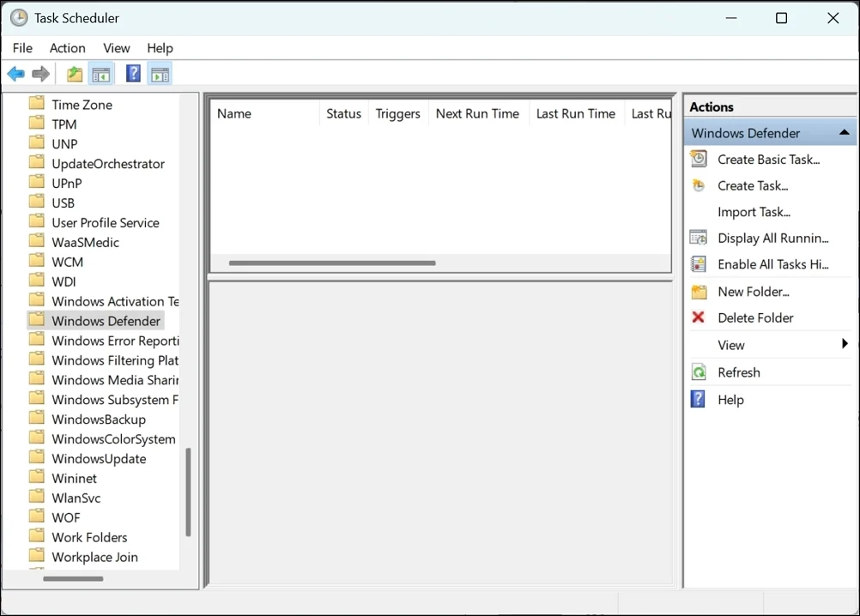The image size is (860, 616).
Task: Click the folder icon beside WaaSMedic
Action: tap(37, 240)
